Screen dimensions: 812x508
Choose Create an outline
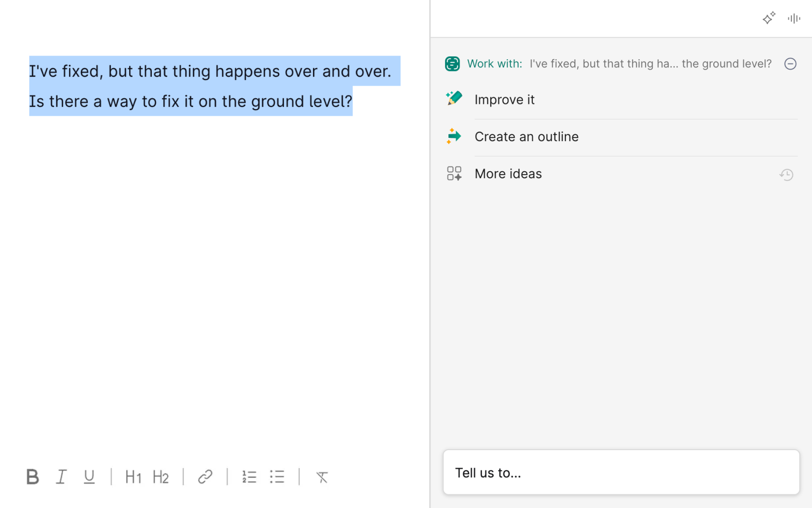click(x=526, y=137)
